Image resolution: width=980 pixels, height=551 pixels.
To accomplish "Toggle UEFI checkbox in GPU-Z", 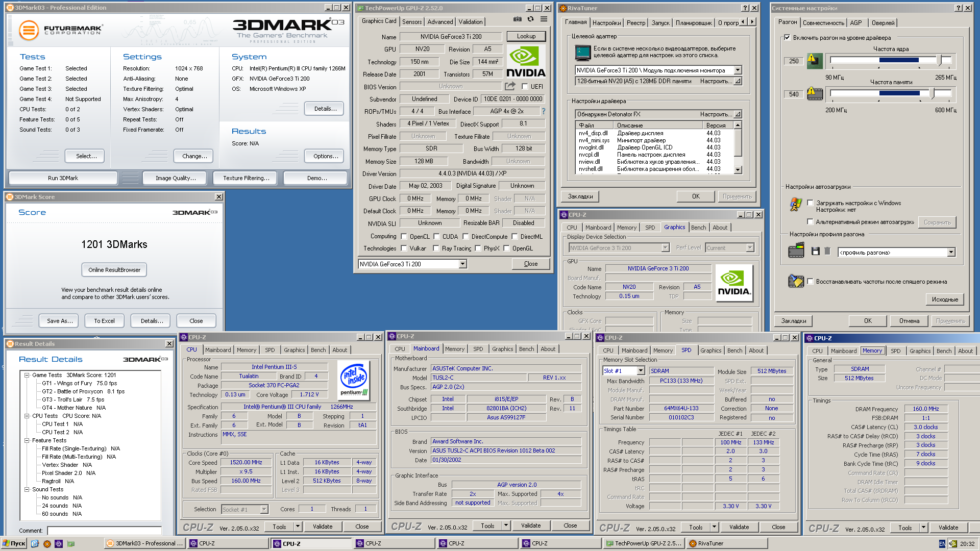I will point(524,87).
